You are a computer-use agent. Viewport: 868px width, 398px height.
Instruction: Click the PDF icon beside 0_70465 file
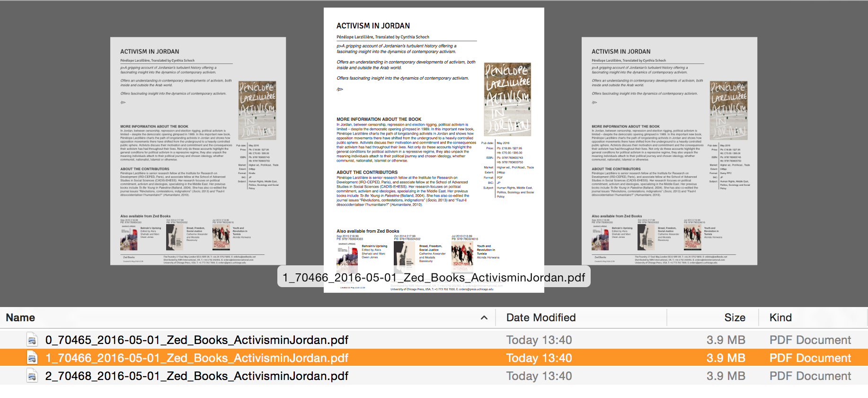tap(32, 340)
